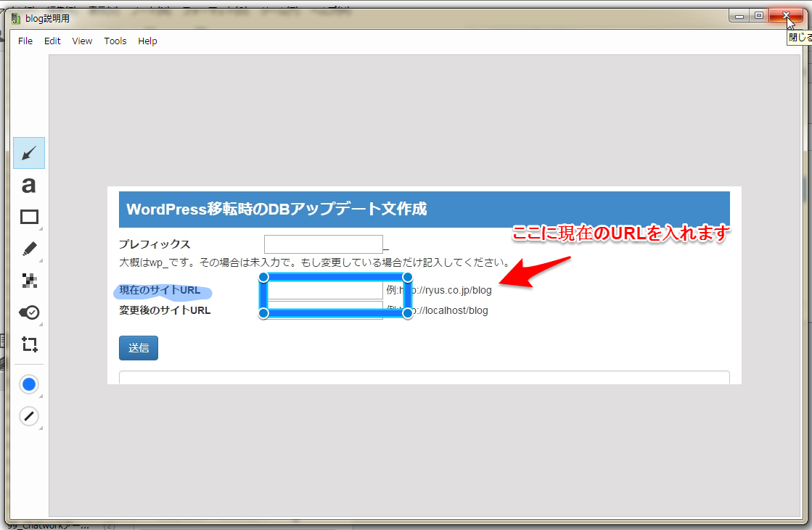
Task: Select the Text tool
Action: click(x=29, y=186)
